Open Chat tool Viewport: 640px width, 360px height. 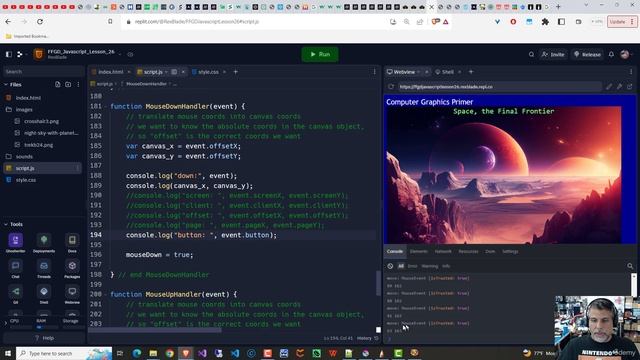coord(16,269)
